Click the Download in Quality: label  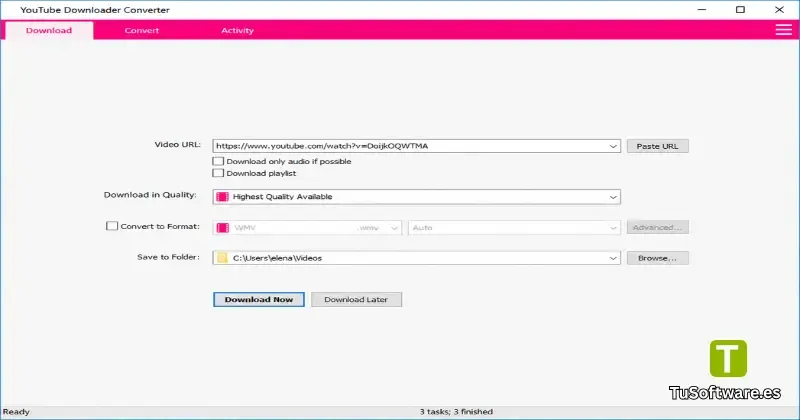coord(150,195)
